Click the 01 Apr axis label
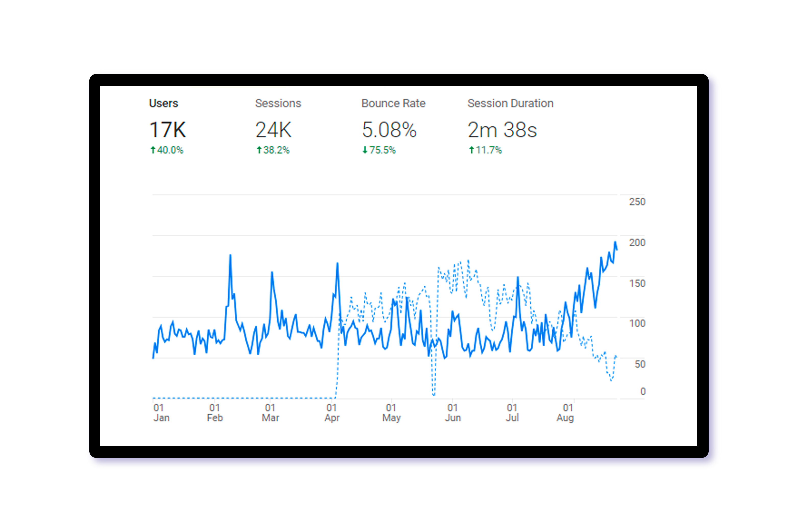This screenshot has height=532, width=798. click(332, 413)
